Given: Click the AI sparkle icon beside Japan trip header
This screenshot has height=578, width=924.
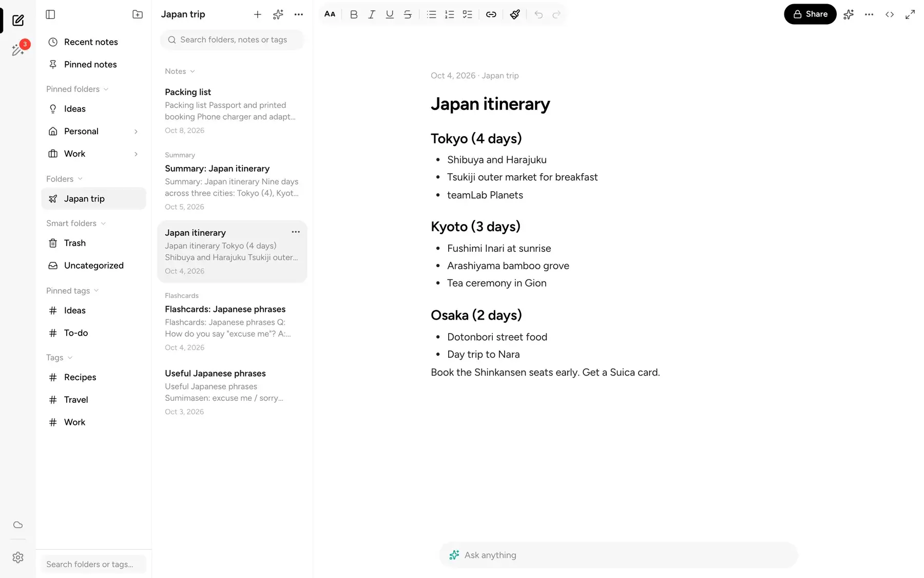Looking at the screenshot, I should tap(278, 14).
